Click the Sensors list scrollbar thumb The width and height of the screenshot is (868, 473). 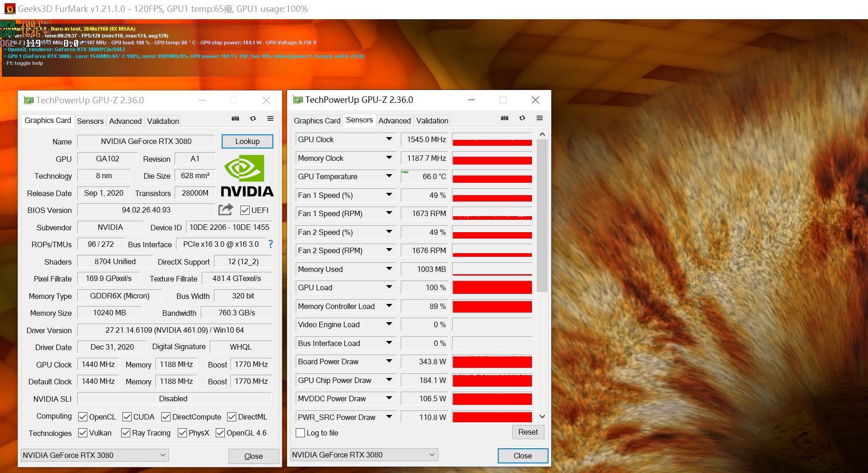pos(542,216)
